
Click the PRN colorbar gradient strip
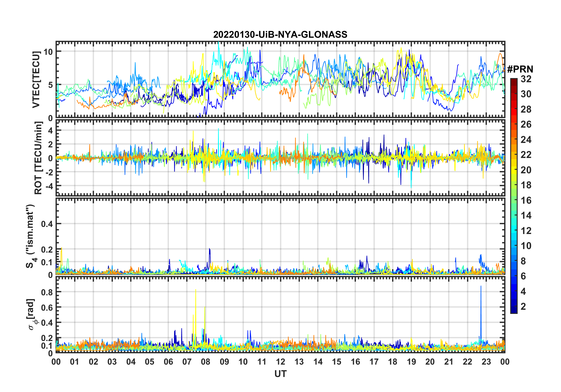click(514, 196)
